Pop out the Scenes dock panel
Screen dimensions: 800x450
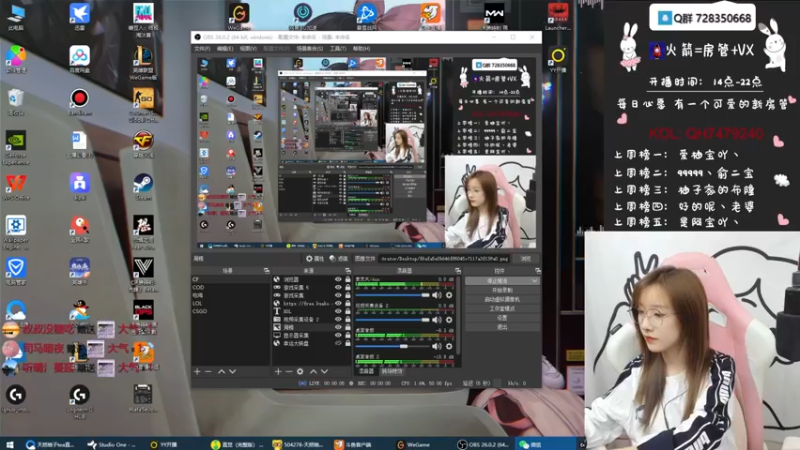tap(266, 270)
